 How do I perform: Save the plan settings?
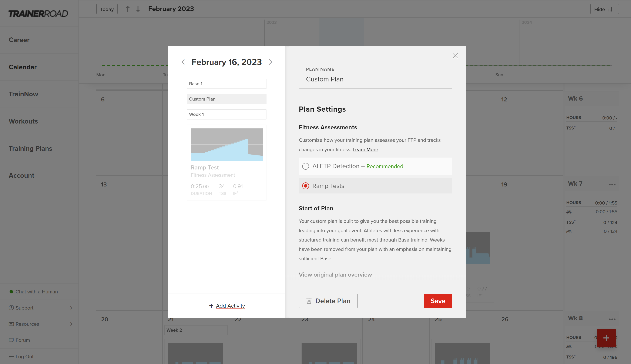coord(438,301)
